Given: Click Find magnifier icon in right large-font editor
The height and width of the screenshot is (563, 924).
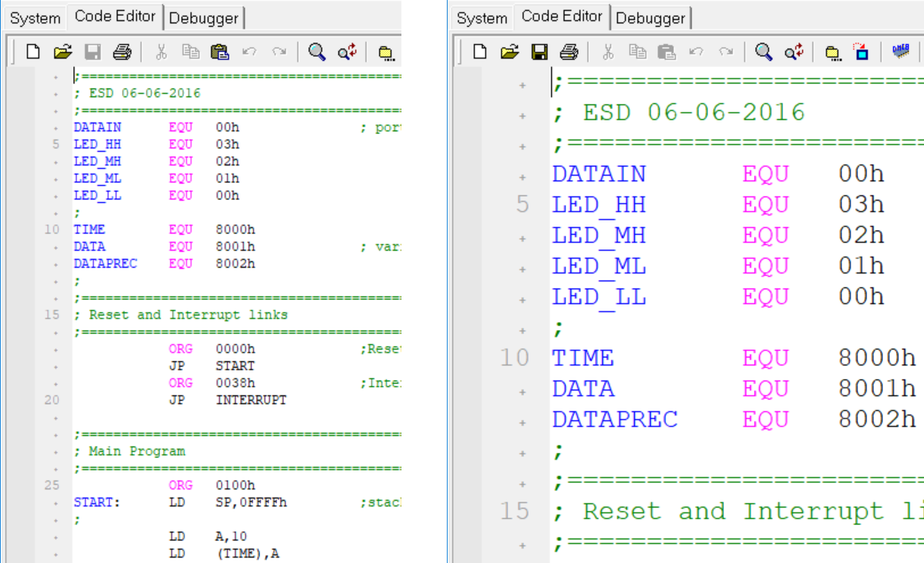Looking at the screenshot, I should point(764,52).
